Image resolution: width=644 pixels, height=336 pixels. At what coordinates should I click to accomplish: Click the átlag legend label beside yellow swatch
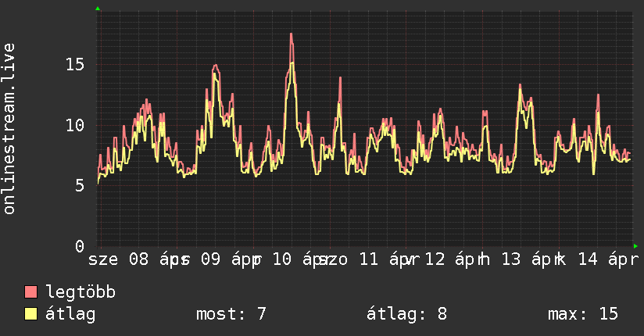(x=70, y=314)
